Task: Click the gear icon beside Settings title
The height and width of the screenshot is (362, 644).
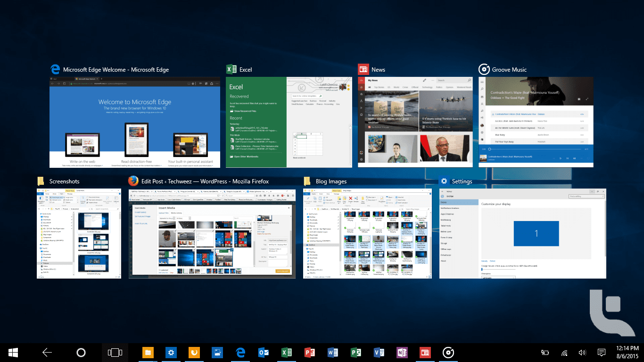Action: click(x=444, y=181)
